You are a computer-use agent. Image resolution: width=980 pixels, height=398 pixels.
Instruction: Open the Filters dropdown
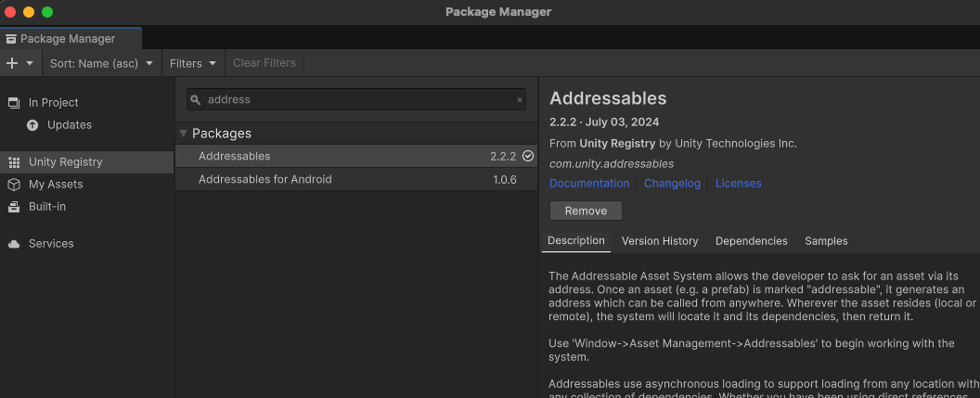pos(193,63)
